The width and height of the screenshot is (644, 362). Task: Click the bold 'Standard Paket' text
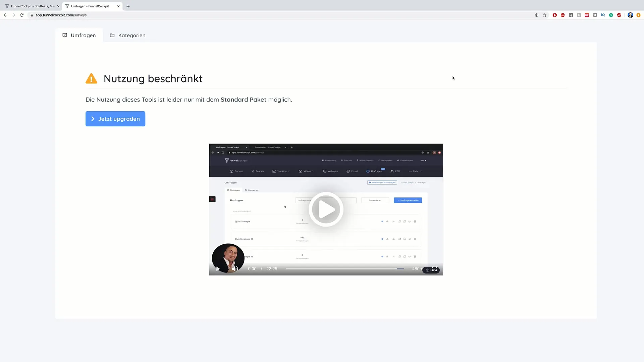pos(244,100)
